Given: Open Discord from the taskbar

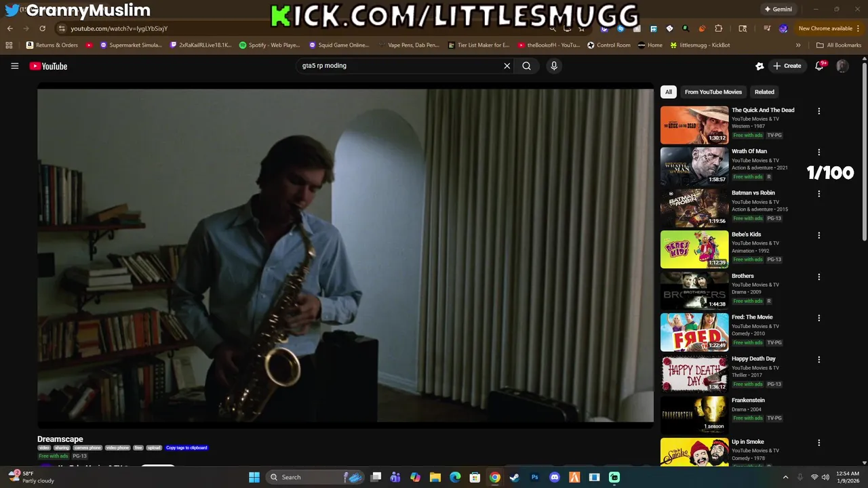Looking at the screenshot, I should pos(555,477).
